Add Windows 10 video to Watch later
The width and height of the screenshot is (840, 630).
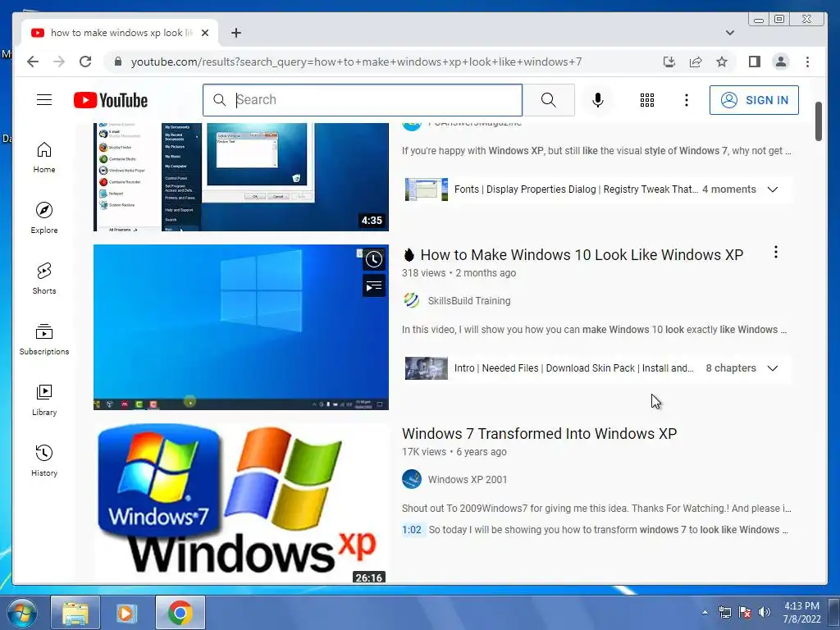373,259
